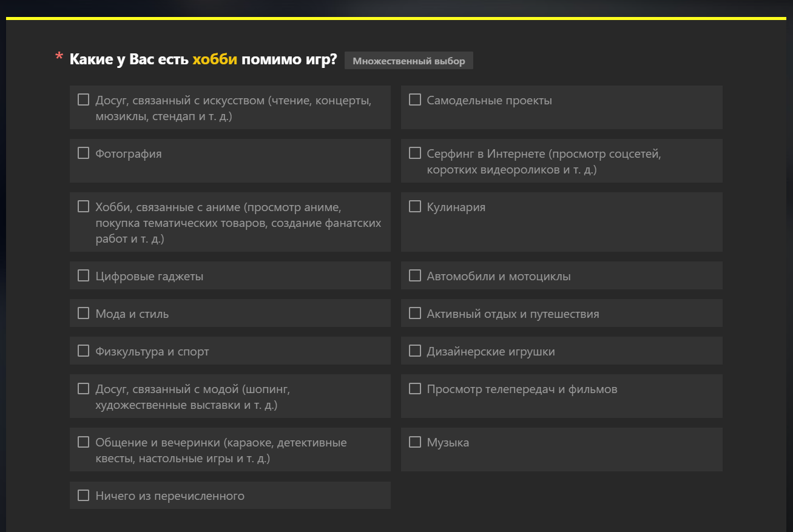Check 'Автомобили и мотоциклы' box

tap(415, 276)
